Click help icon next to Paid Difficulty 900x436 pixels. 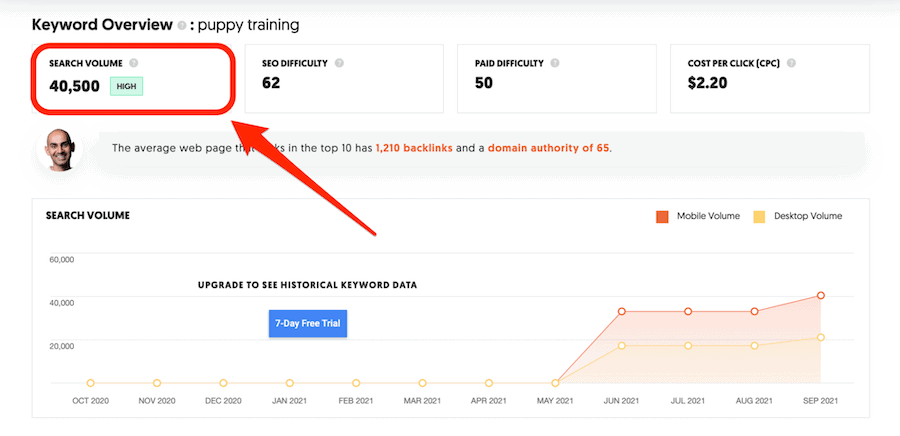(552, 63)
